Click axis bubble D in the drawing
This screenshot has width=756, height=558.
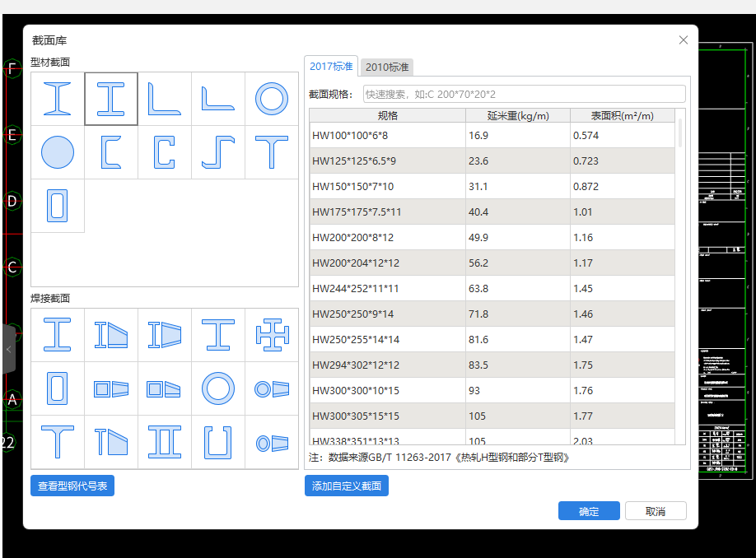(12, 201)
